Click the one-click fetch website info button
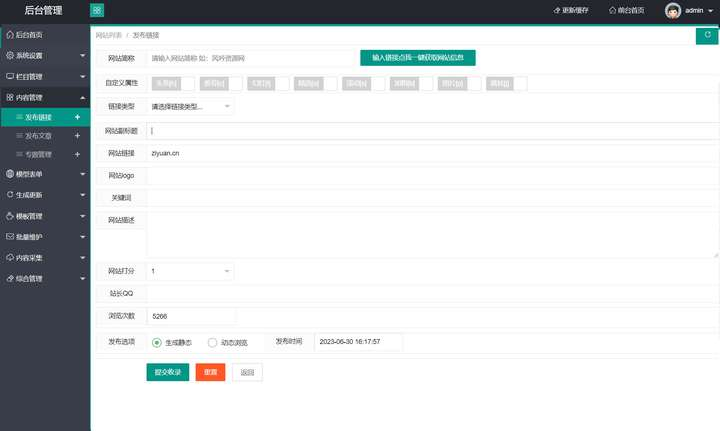720x431 pixels. (x=418, y=58)
